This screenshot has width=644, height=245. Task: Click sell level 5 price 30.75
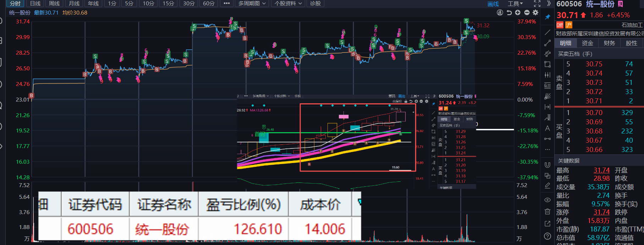(594, 64)
